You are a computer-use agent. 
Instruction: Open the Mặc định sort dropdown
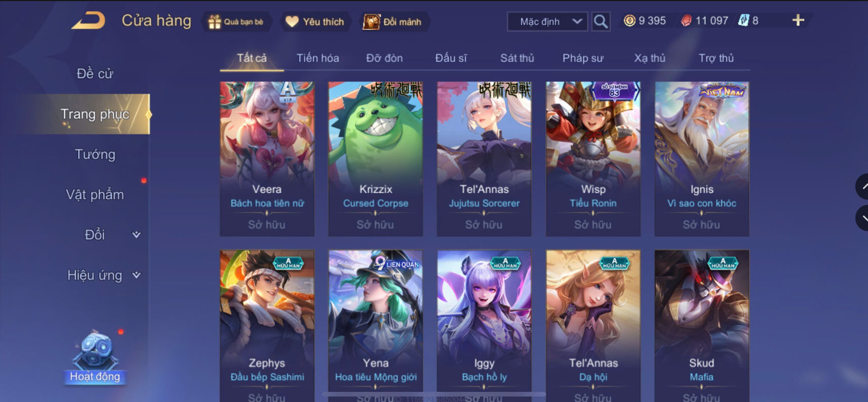pos(547,22)
